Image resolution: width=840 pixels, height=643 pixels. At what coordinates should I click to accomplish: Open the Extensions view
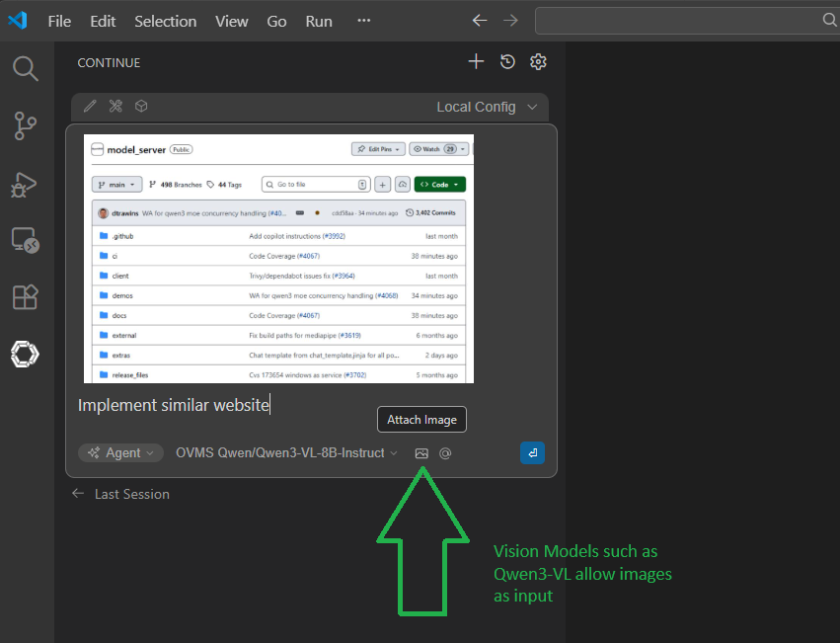(25, 296)
